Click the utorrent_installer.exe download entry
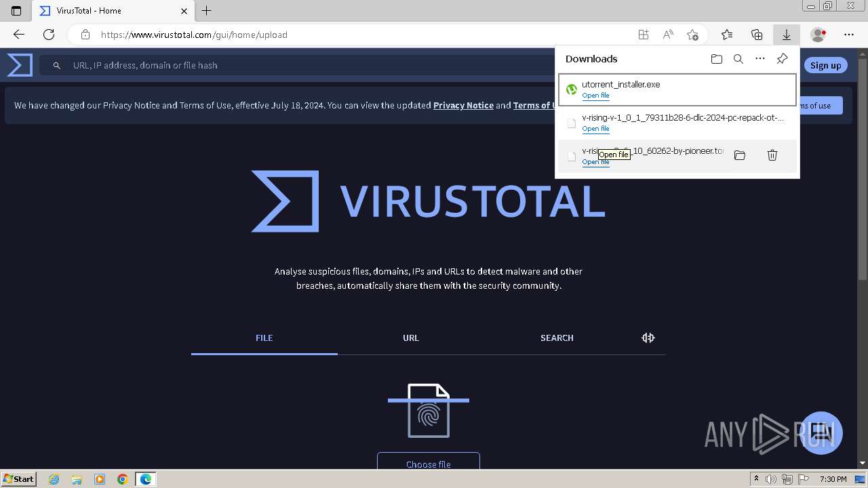This screenshot has height=488, width=868. pyautogui.click(x=677, y=89)
